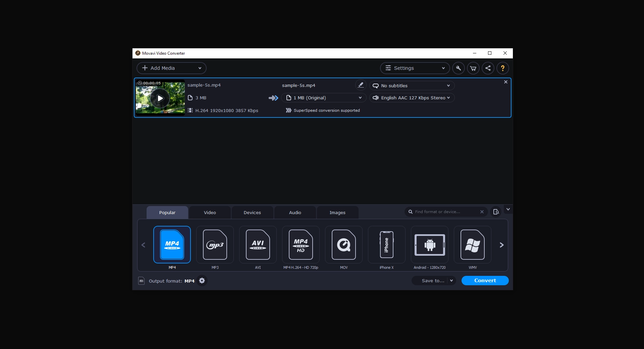Play the sample-5s.mp4 preview
The height and width of the screenshot is (349, 644).
[160, 98]
